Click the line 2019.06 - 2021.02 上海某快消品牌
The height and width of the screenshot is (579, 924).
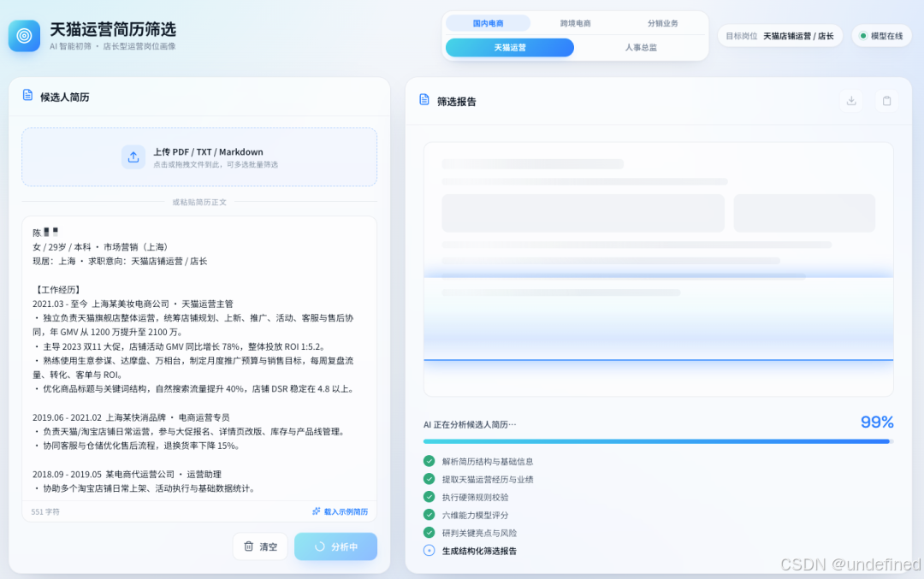[131, 417]
